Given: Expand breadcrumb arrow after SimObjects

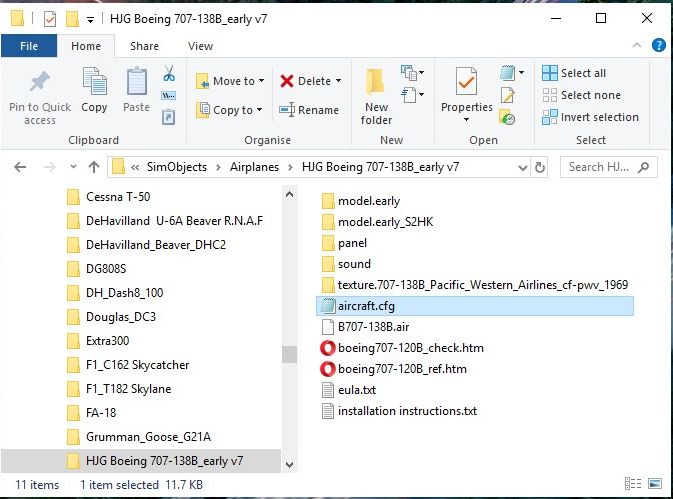Looking at the screenshot, I should click(218, 167).
